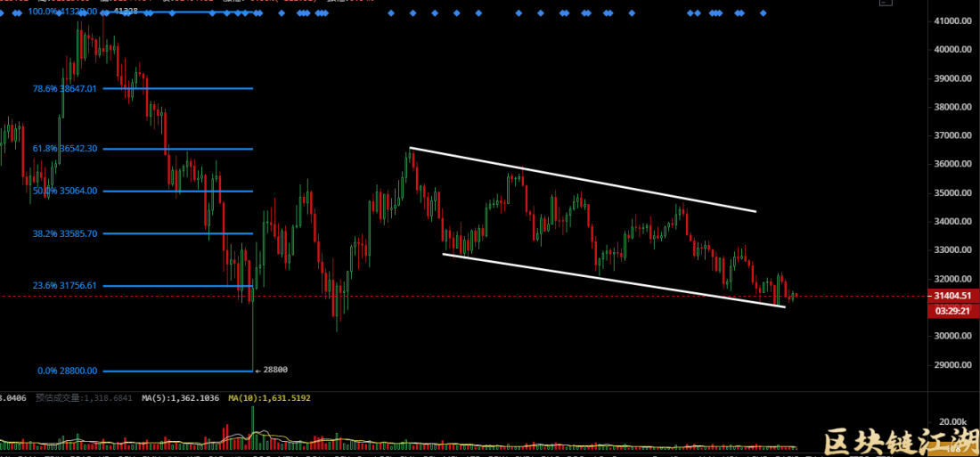Click 34000.00 on the price axis

tap(952, 221)
